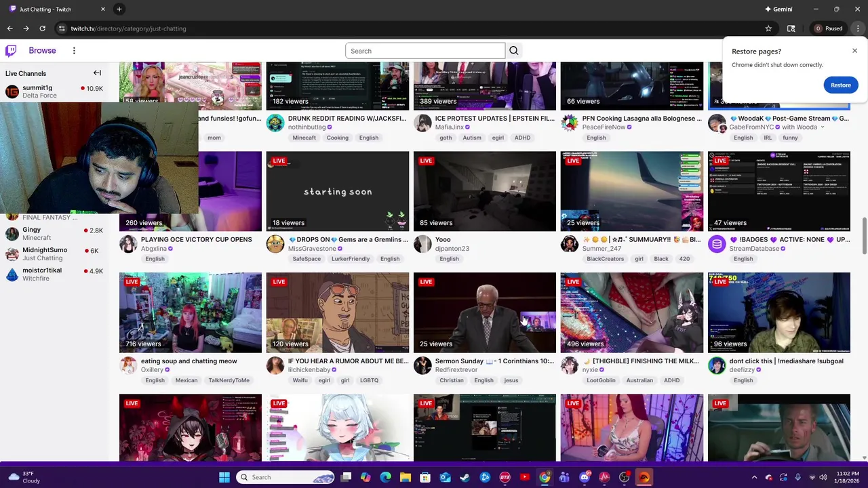Open the three-dot menu next to Browse

point(74,51)
